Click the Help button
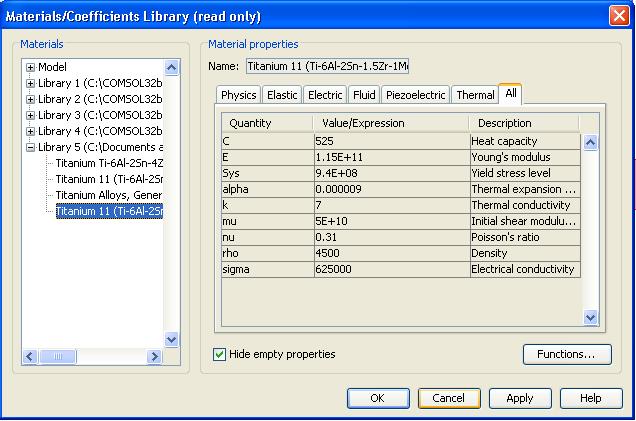Viewport: 636px width, 421px height. (x=591, y=398)
